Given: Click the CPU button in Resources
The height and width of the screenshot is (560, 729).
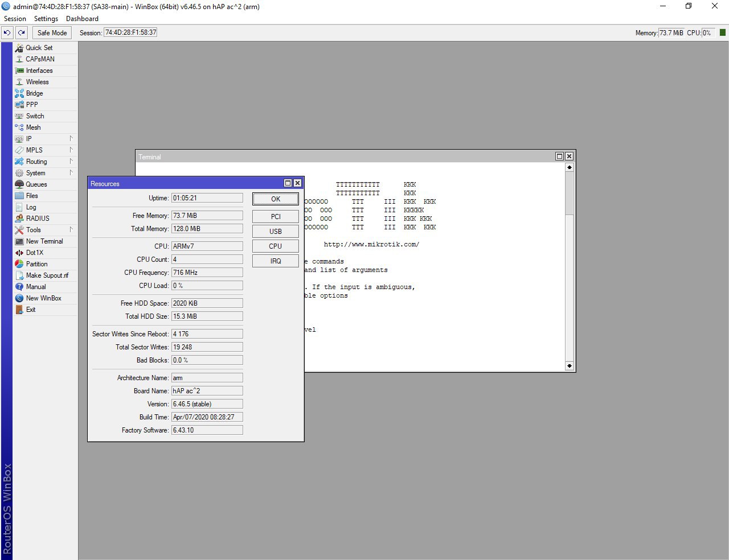Looking at the screenshot, I should click(x=276, y=246).
